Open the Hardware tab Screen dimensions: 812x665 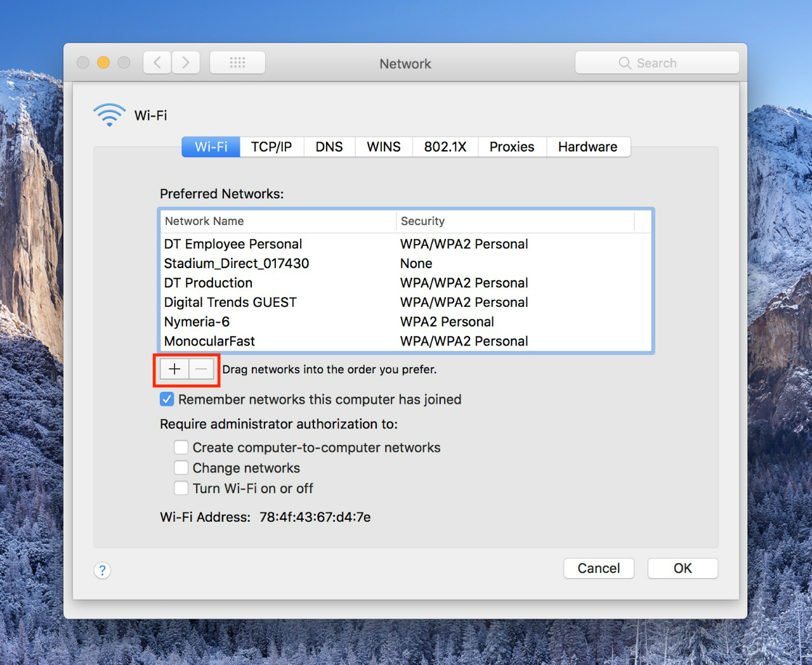click(588, 146)
